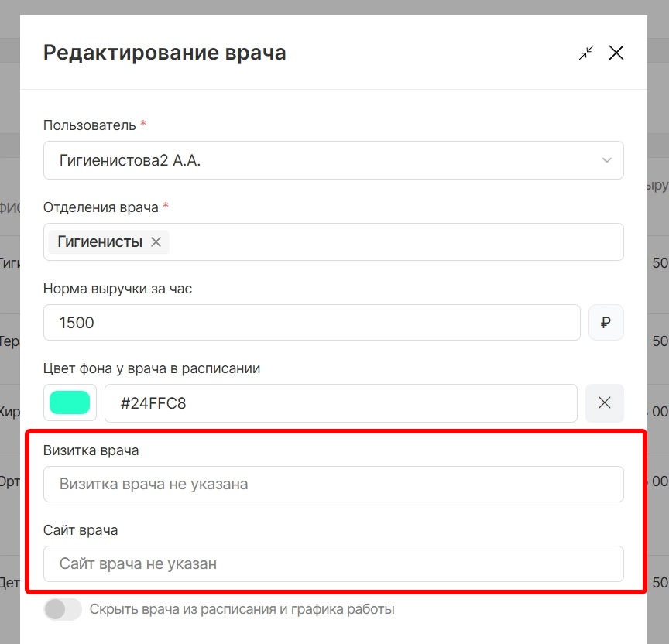Collapse the doctor editing dialog
This screenshot has height=644, width=669.
coord(586,53)
